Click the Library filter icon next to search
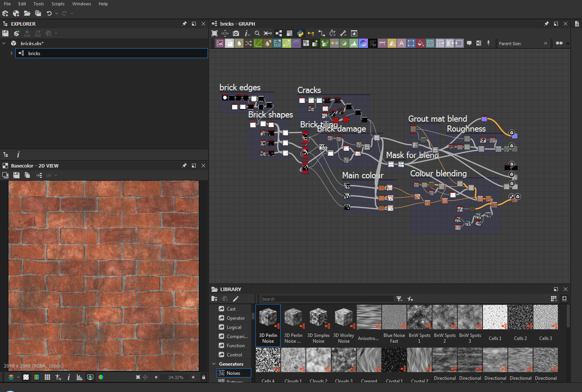Viewport: 582px width, 392px height. click(x=399, y=299)
